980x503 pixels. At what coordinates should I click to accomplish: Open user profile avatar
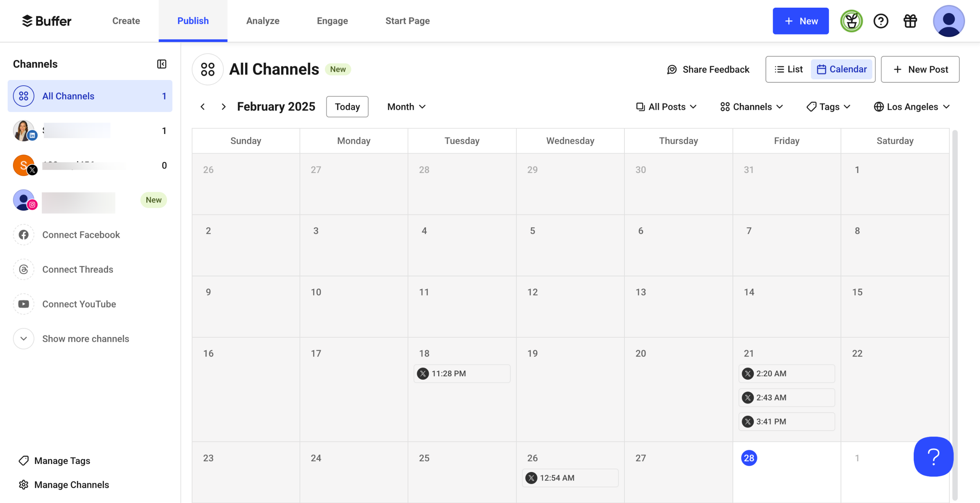[x=948, y=21]
